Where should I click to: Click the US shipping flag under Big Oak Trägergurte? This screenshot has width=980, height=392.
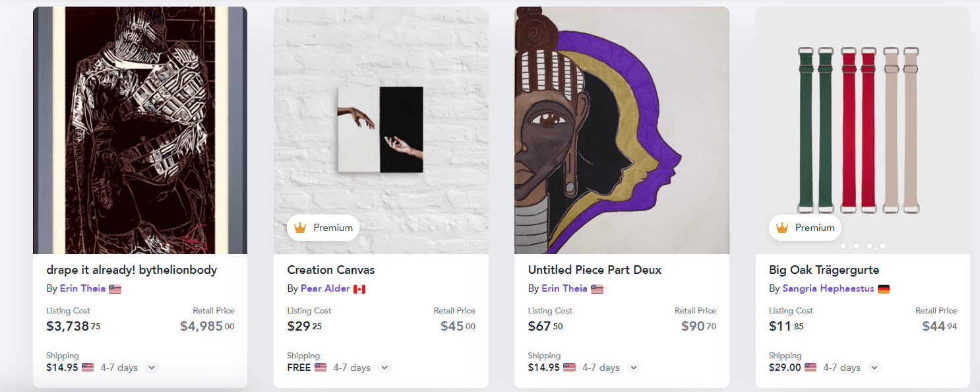click(x=812, y=368)
